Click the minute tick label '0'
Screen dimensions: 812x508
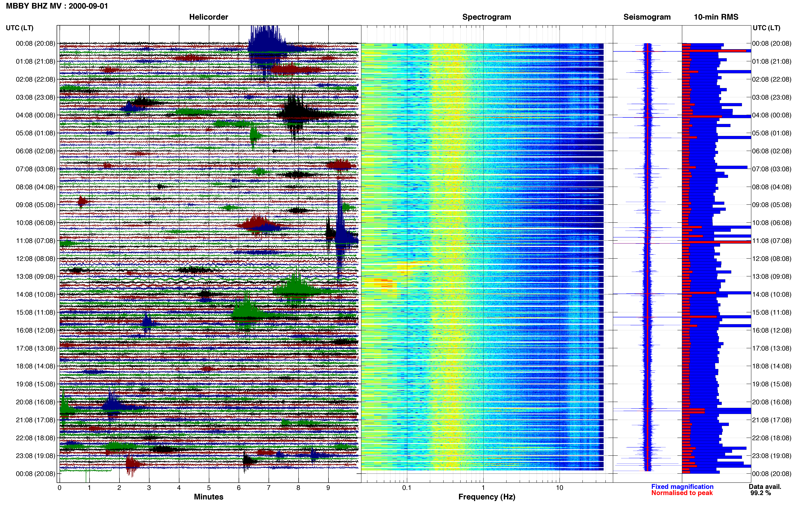click(x=59, y=487)
